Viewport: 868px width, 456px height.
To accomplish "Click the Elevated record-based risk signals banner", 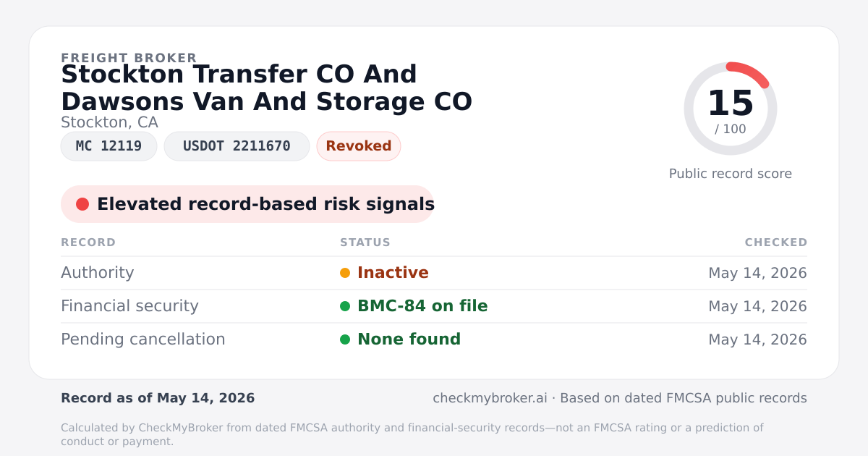I will click(x=247, y=204).
